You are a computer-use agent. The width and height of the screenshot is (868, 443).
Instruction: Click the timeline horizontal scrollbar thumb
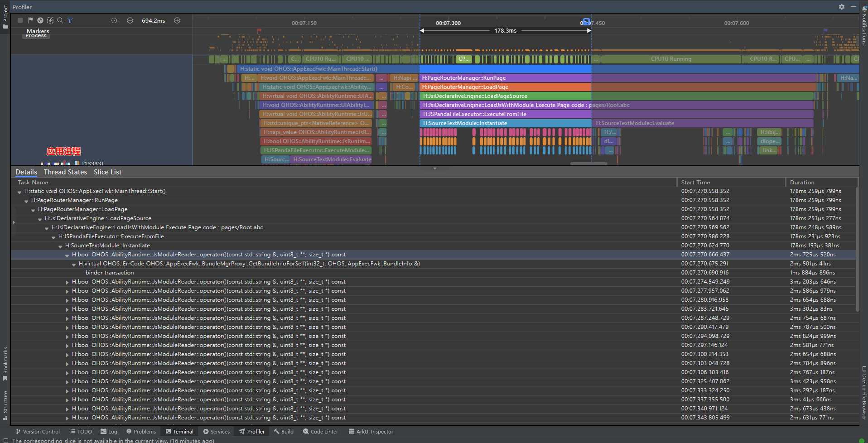point(588,164)
